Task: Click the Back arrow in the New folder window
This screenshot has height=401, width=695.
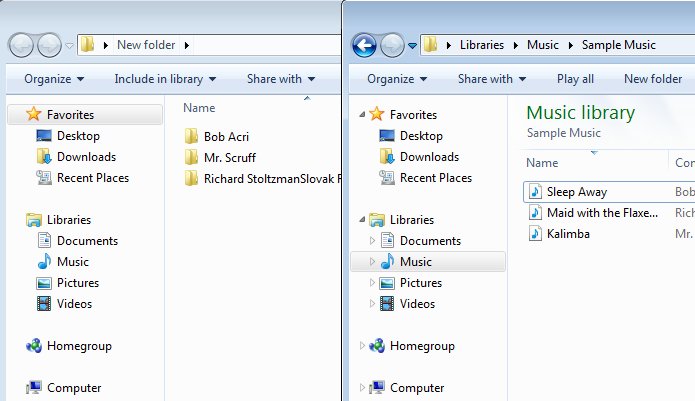Action: tap(21, 45)
